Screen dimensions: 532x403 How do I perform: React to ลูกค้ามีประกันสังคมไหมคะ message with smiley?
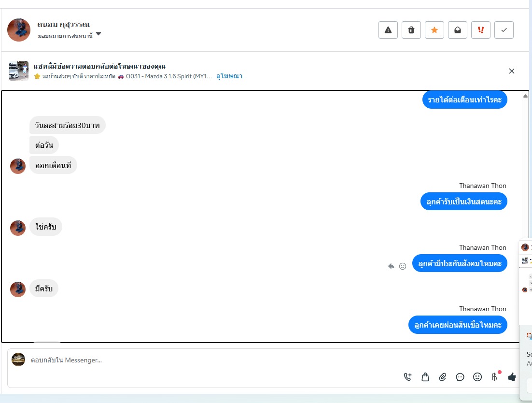[403, 266]
